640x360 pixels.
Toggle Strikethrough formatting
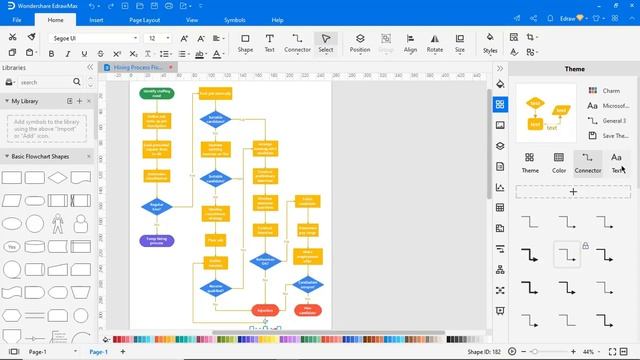pos(100,53)
